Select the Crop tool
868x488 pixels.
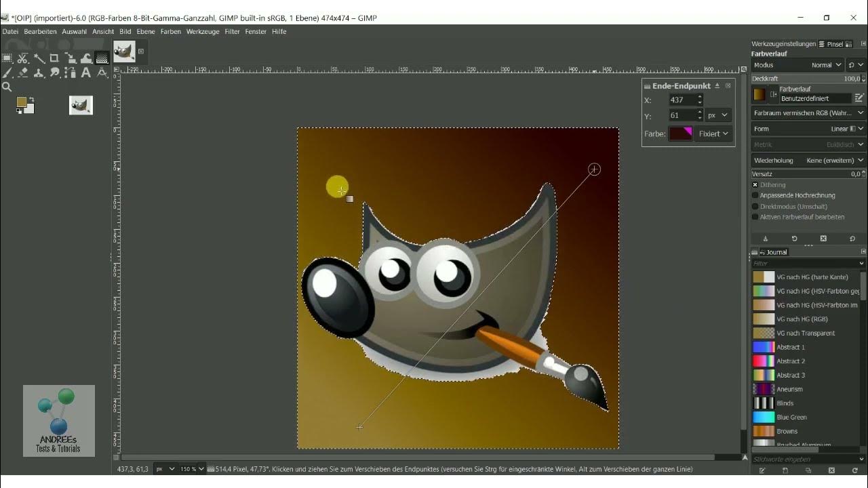pyautogui.click(x=54, y=58)
